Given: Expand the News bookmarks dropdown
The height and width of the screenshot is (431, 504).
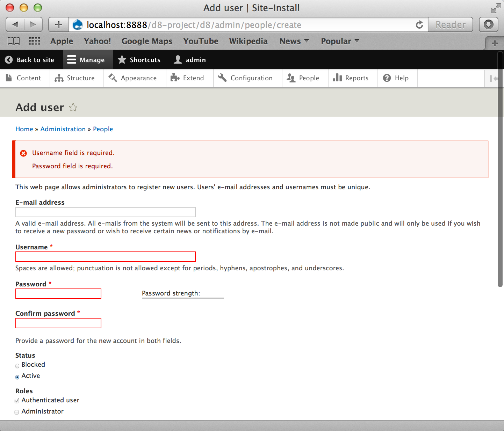Looking at the screenshot, I should coord(294,41).
